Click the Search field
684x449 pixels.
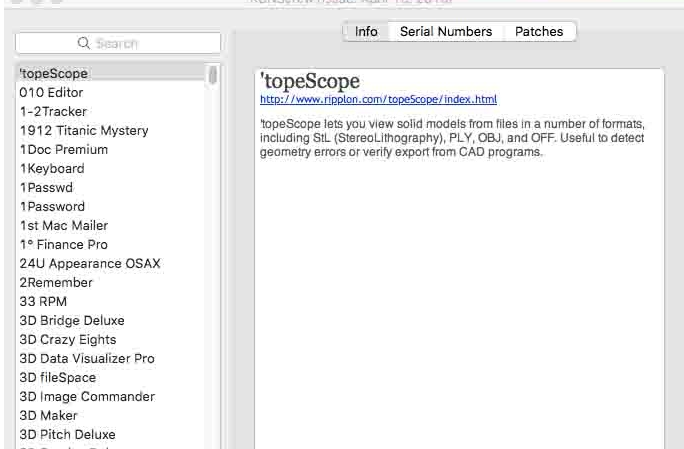pyautogui.click(x=118, y=43)
